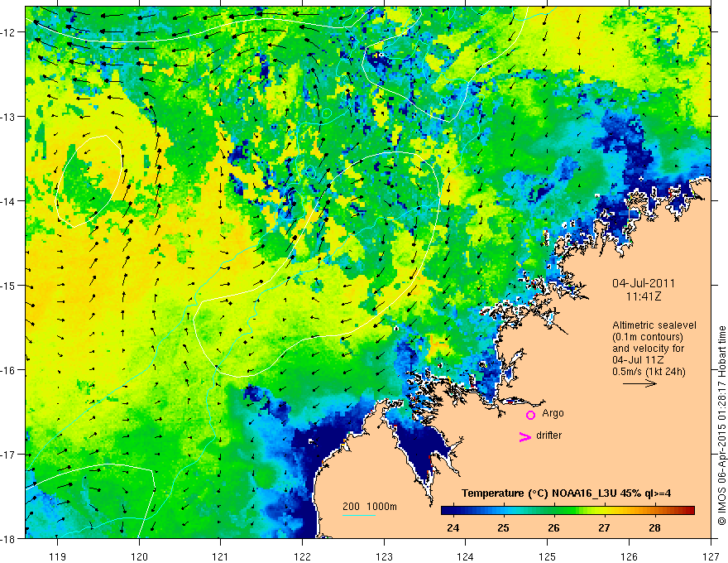Click the 'Altimetric sealevel' legend line
Screen dimensions: 728x563
[x=654, y=325]
